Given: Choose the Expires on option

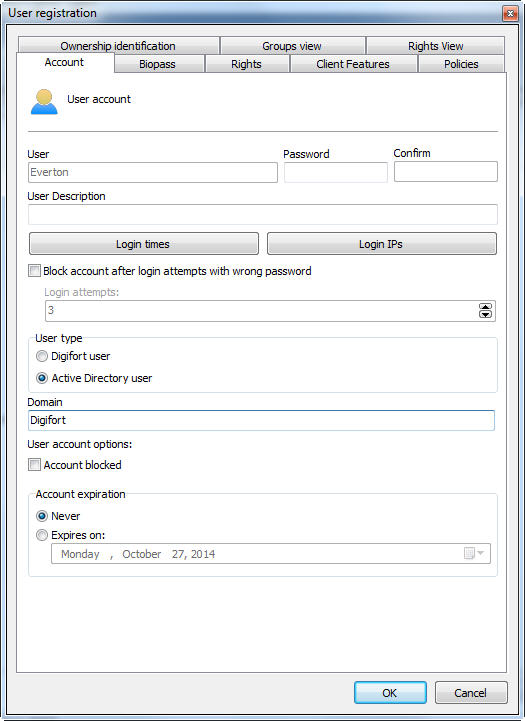Looking at the screenshot, I should 42,535.
